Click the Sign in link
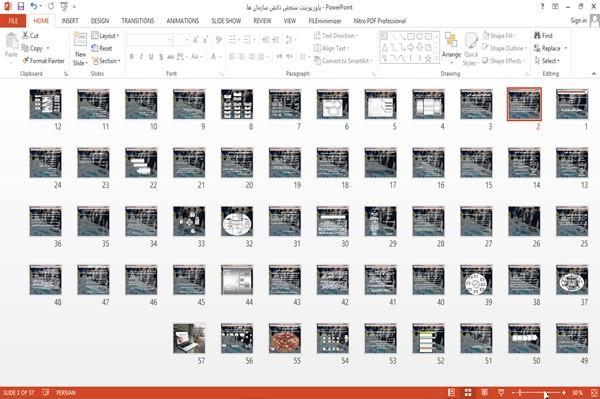600x399 pixels. [x=579, y=21]
